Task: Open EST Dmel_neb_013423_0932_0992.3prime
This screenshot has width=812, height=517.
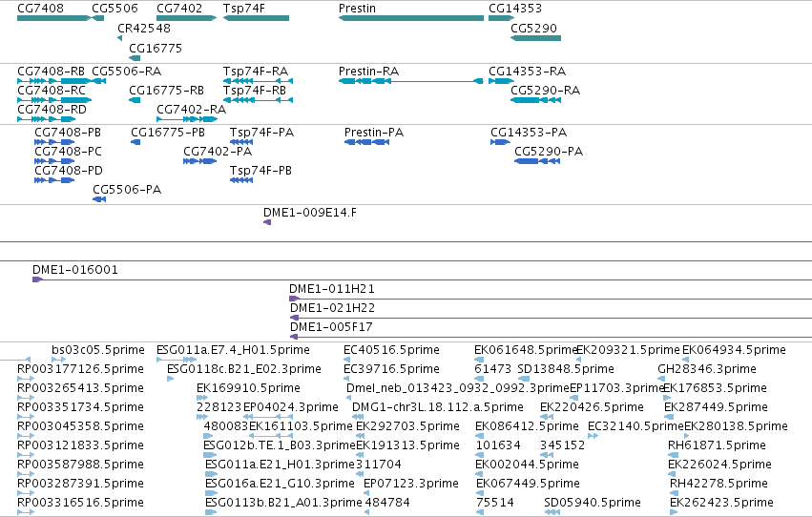Action: point(458,388)
